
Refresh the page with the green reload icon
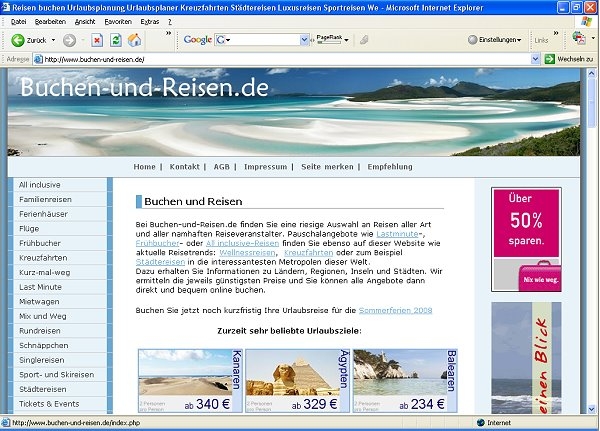coord(116,40)
